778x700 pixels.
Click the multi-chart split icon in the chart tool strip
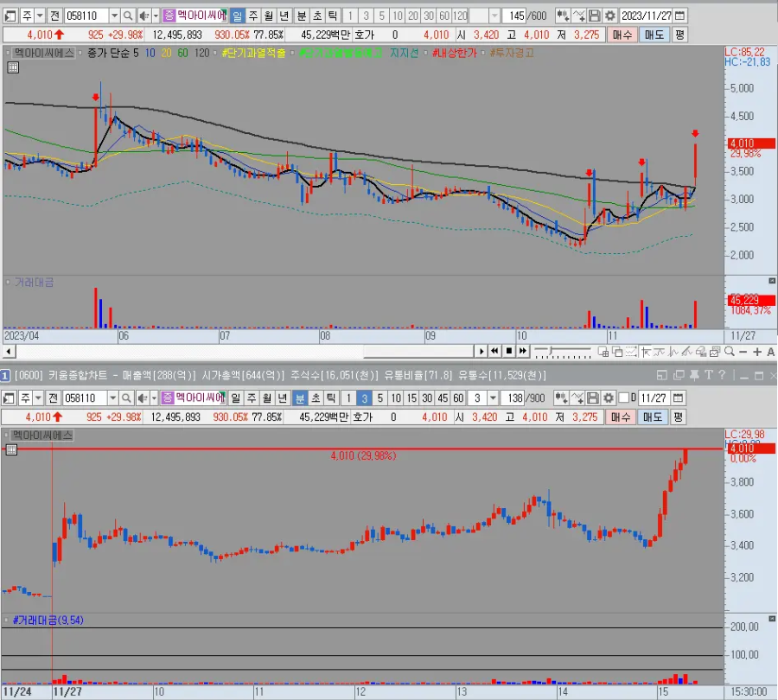(603, 352)
